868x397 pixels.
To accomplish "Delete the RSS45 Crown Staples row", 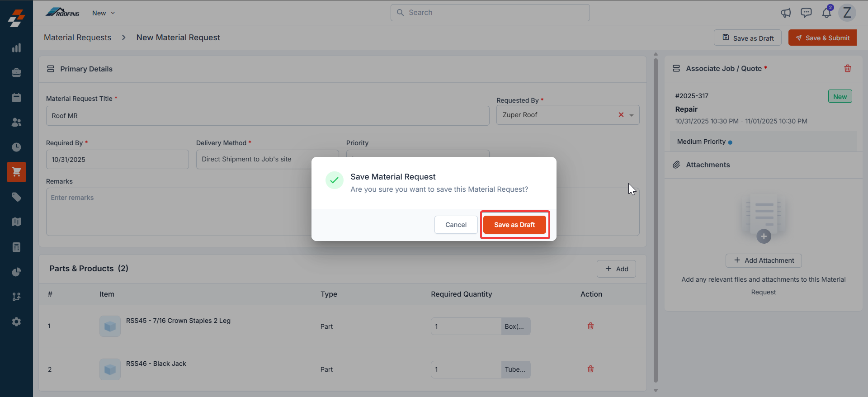I will [x=590, y=326].
